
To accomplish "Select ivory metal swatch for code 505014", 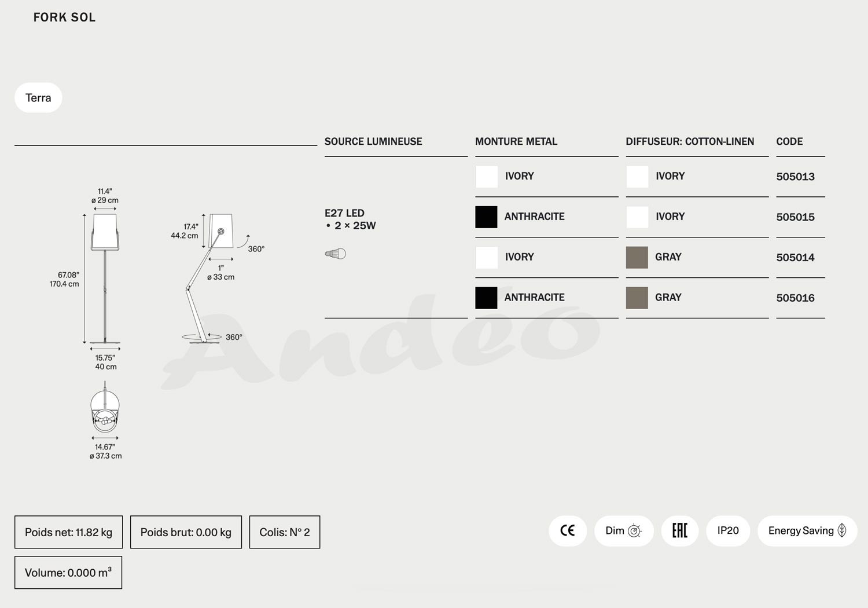I will point(487,258).
